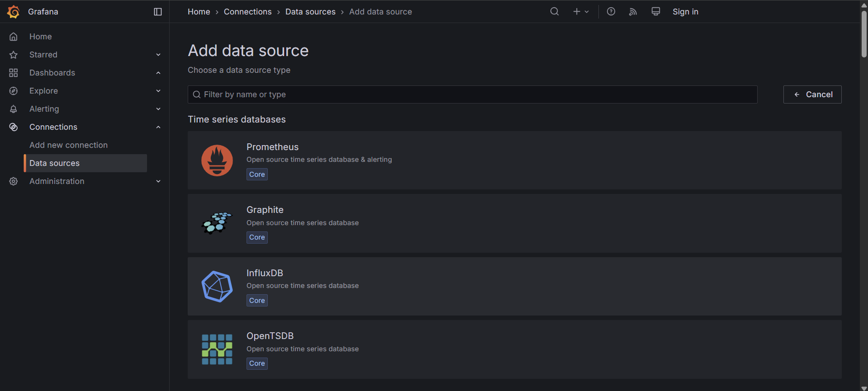
Task: Click the Grafana logo icon
Action: [x=14, y=12]
